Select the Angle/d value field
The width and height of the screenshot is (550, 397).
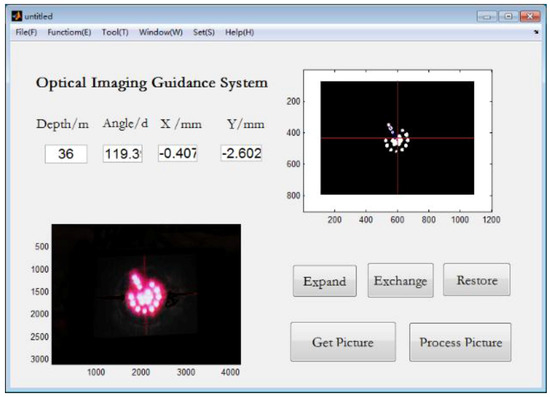coord(123,154)
